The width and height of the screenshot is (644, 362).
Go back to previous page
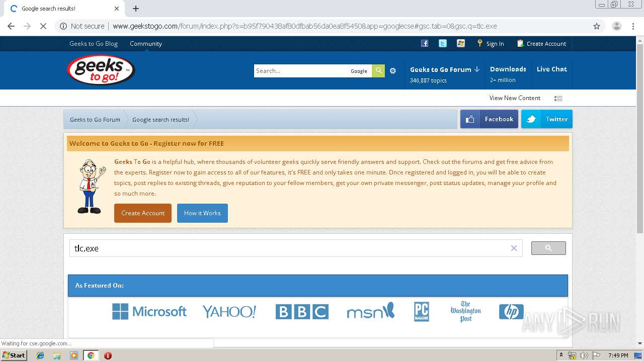click(11, 26)
